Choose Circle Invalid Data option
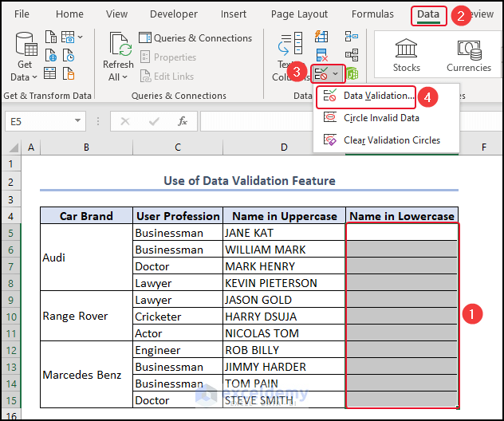The height and width of the screenshot is (421, 504). (380, 118)
